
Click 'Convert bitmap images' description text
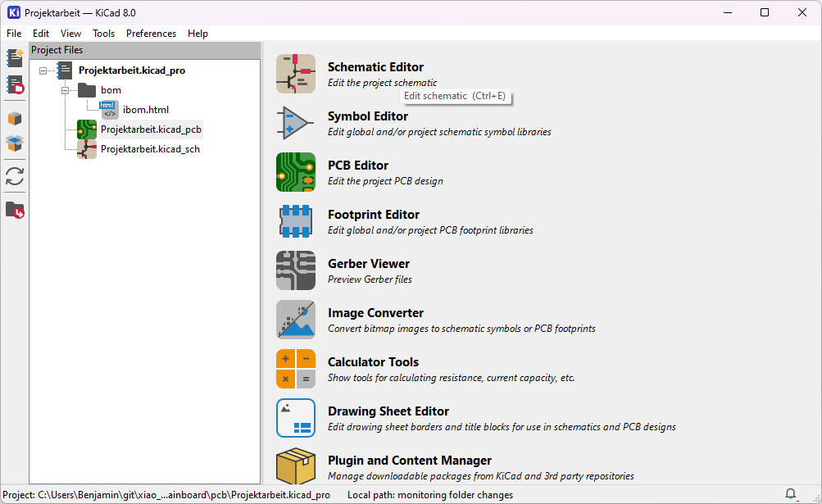click(461, 329)
